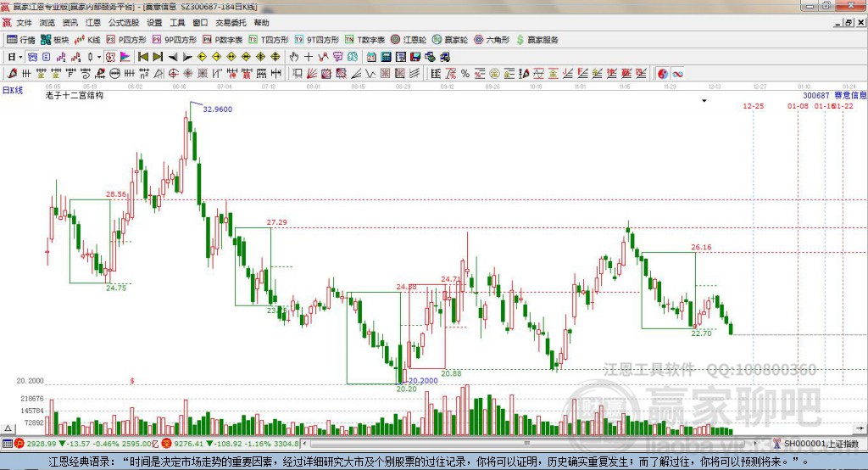Viewport: 868px width, 470px height.
Task: Click the 01-08 time cycle date marker
Action: click(x=798, y=106)
